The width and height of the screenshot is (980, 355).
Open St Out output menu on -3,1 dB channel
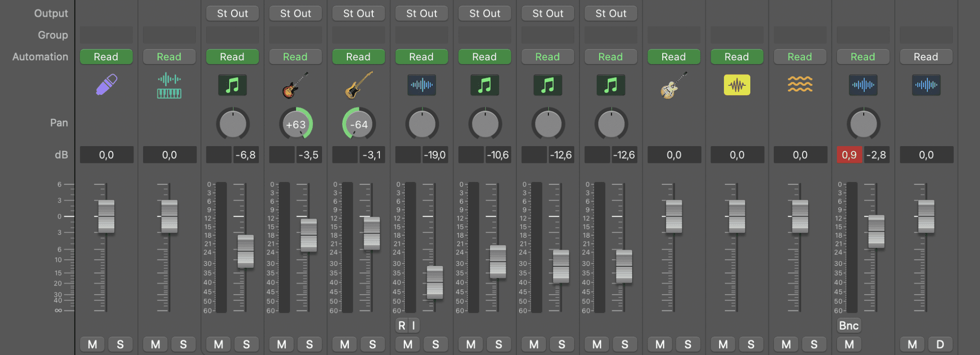tap(358, 13)
